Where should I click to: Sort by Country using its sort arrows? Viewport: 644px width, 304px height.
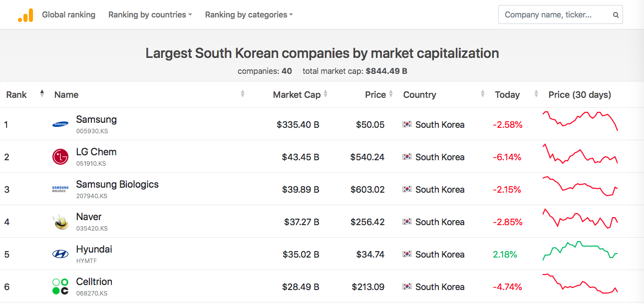(x=483, y=93)
